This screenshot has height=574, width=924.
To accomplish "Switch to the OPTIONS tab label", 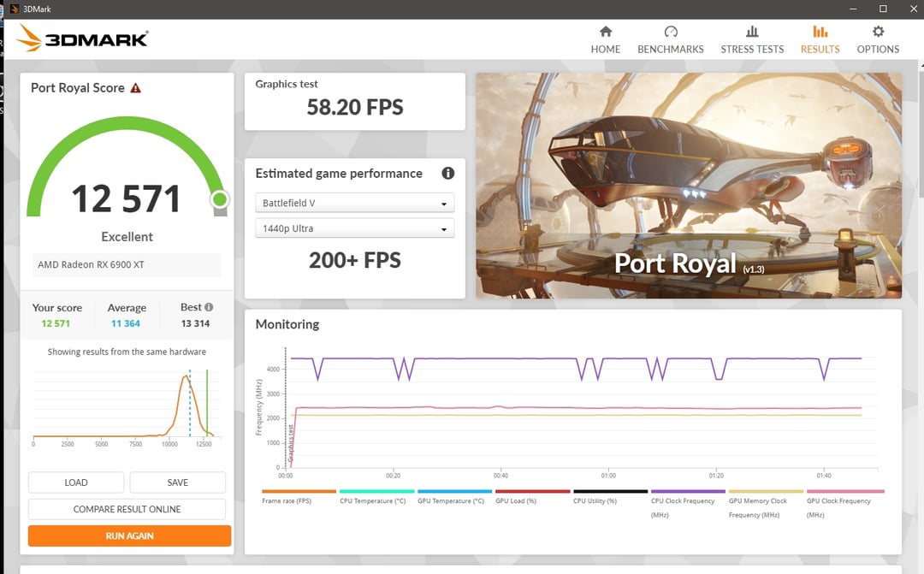I will [878, 50].
